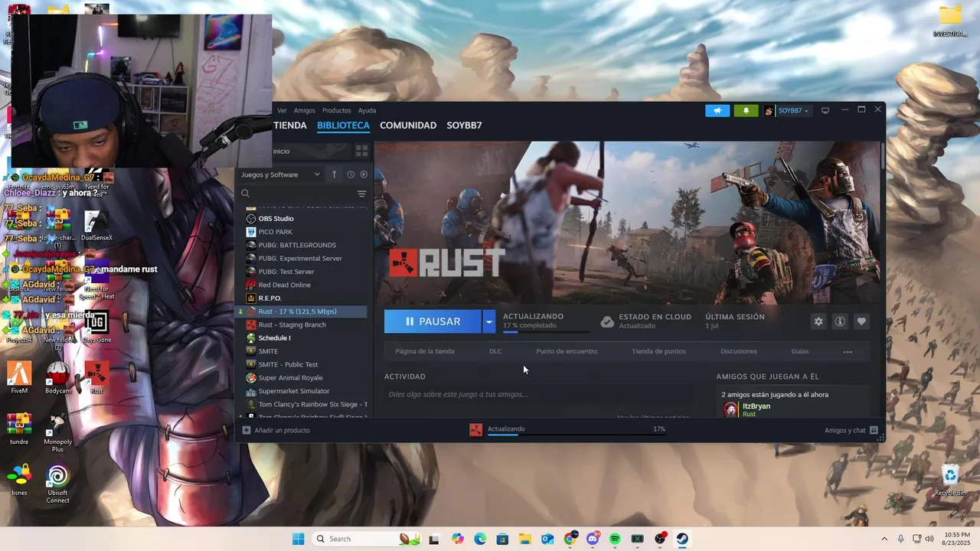Open Recycle Bin on desktop

click(950, 481)
